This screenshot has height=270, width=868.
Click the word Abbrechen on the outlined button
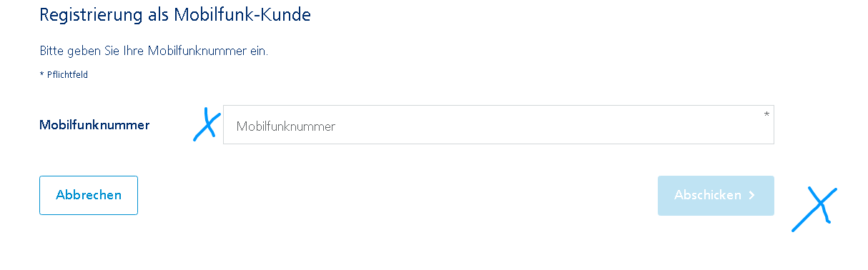click(x=89, y=195)
